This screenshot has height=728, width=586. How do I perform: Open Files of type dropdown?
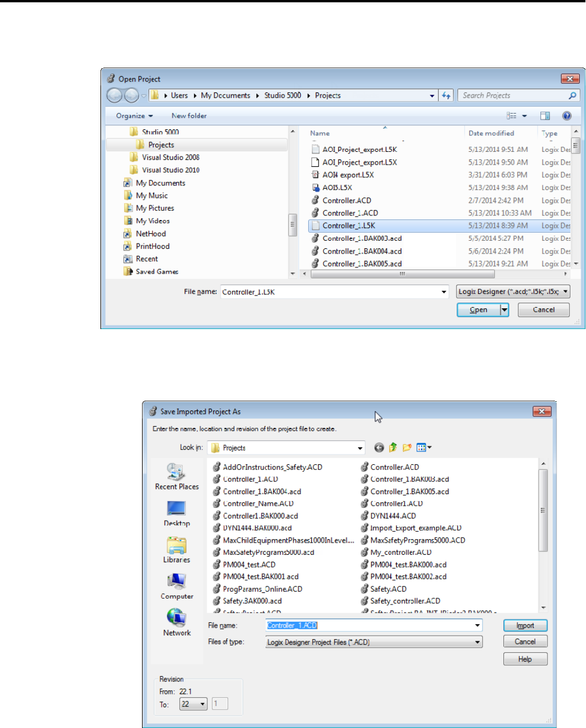coord(374,642)
